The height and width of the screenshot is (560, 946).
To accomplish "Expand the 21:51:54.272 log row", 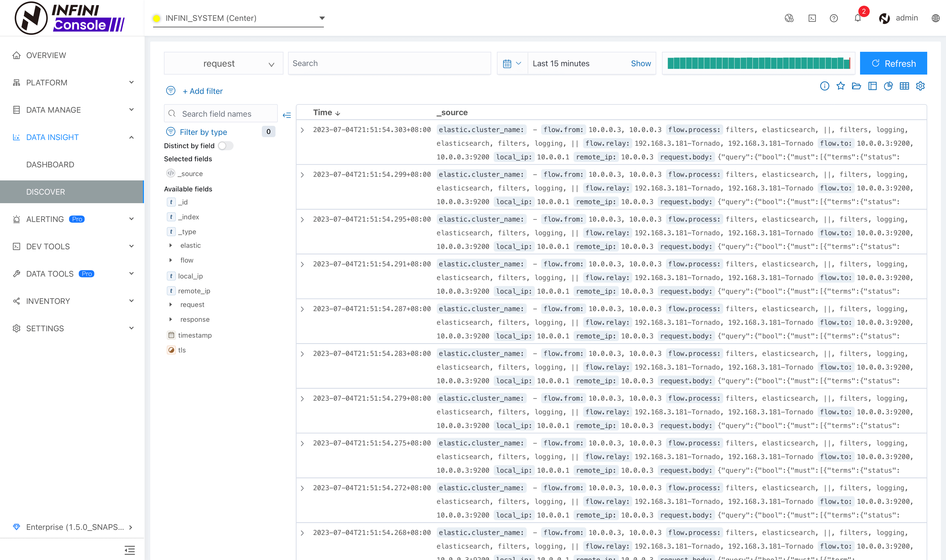I will [302, 488].
